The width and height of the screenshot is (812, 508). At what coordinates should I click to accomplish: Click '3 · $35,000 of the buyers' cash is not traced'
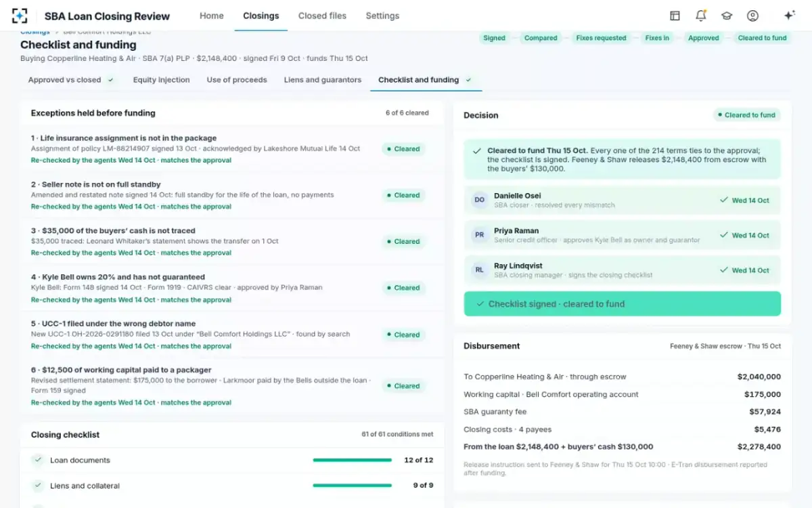113,231
